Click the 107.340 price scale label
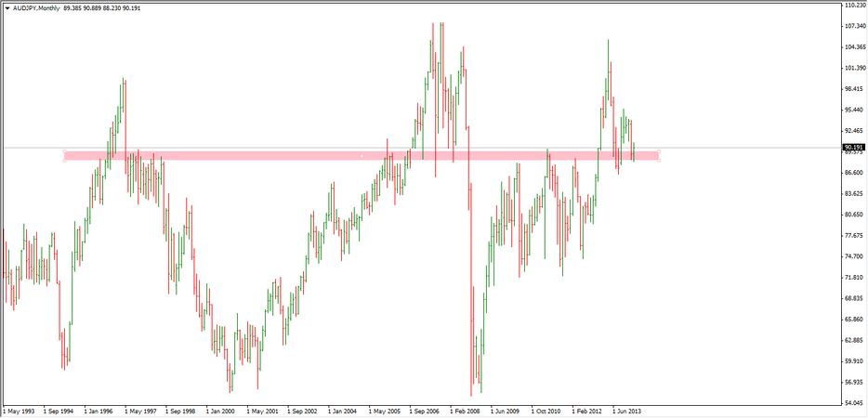The width and height of the screenshot is (868, 418). (x=853, y=26)
